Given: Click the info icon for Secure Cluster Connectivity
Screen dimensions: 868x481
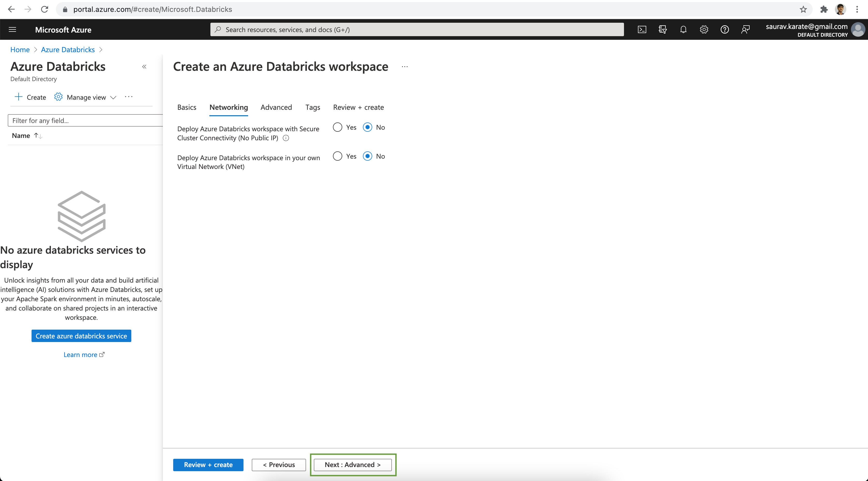Looking at the screenshot, I should point(286,138).
